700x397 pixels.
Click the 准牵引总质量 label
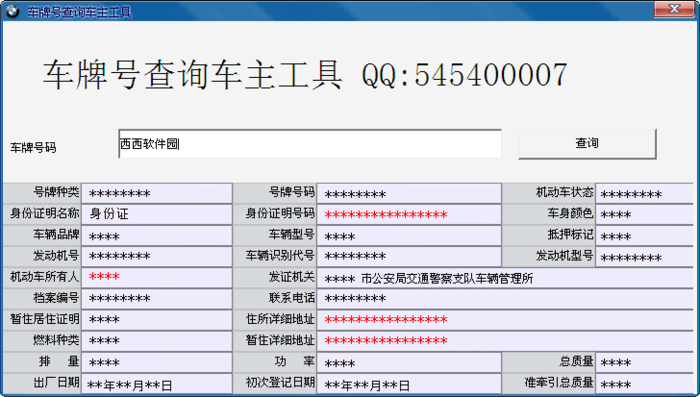(x=559, y=382)
